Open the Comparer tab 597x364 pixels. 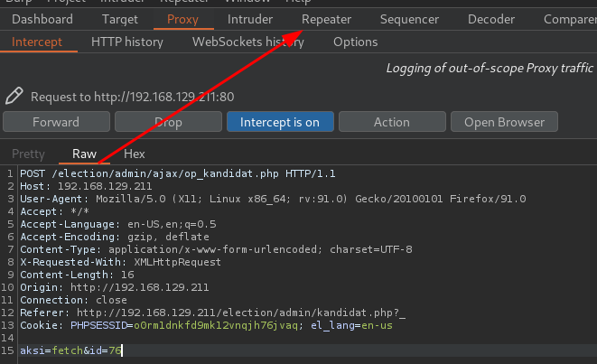point(570,19)
